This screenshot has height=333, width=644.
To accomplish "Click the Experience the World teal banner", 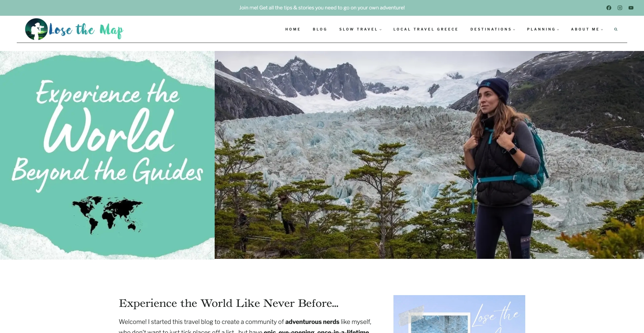I will (x=107, y=155).
